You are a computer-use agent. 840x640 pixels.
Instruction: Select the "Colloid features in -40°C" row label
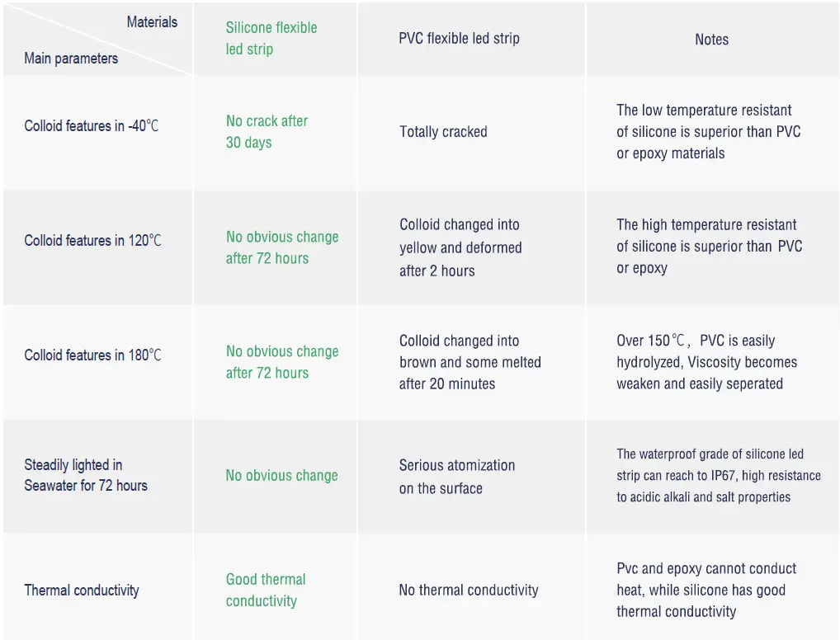[x=92, y=126]
